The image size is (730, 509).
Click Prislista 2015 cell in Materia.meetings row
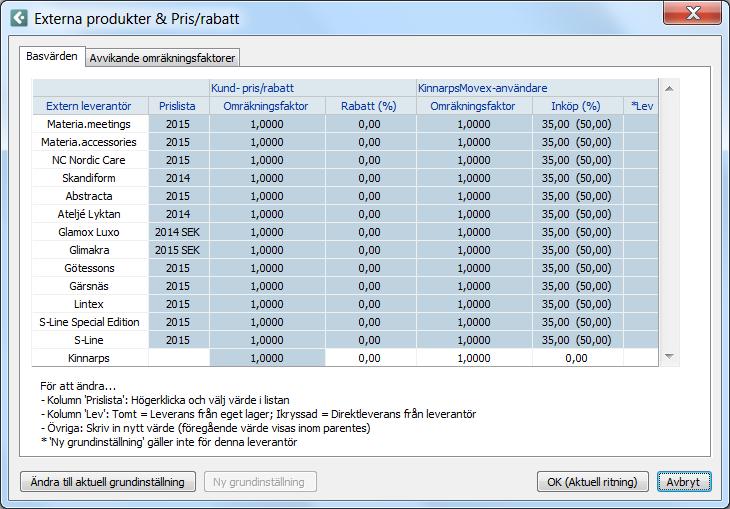(178, 124)
